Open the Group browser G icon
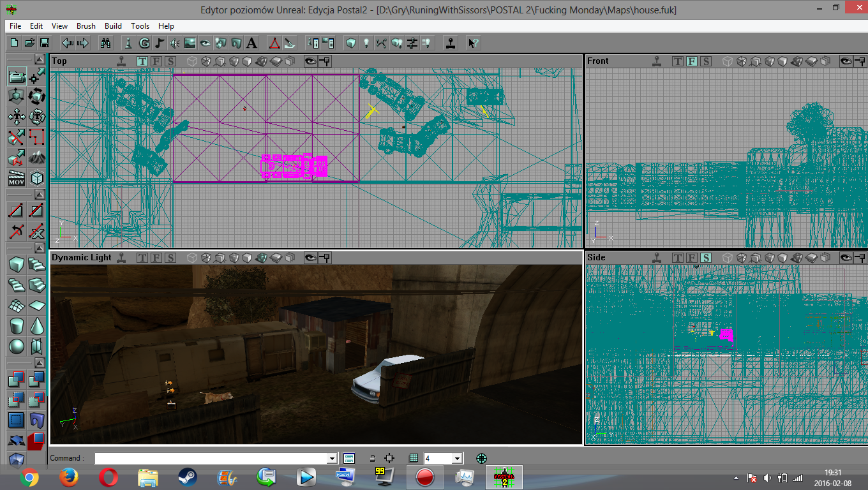This screenshot has height=490, width=868. pos(144,43)
